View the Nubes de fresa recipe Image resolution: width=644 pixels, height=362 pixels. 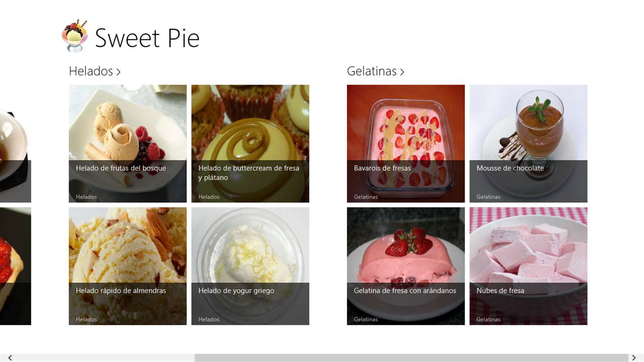click(x=528, y=266)
